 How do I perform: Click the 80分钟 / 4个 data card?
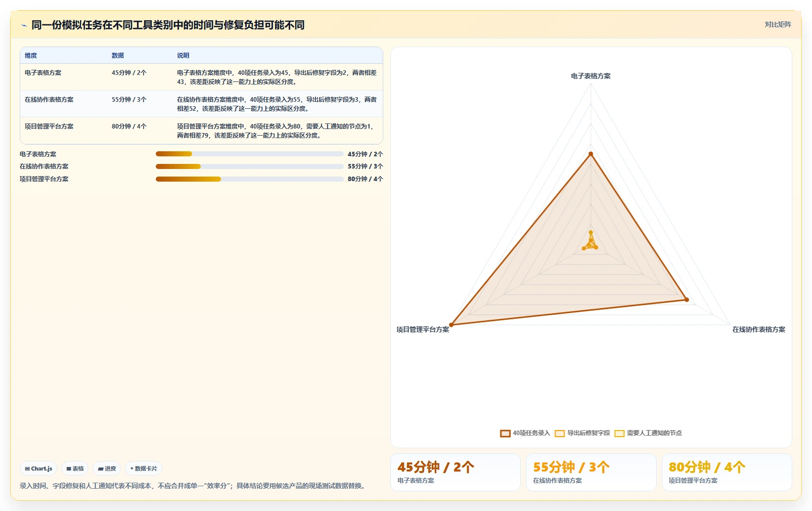(727, 472)
